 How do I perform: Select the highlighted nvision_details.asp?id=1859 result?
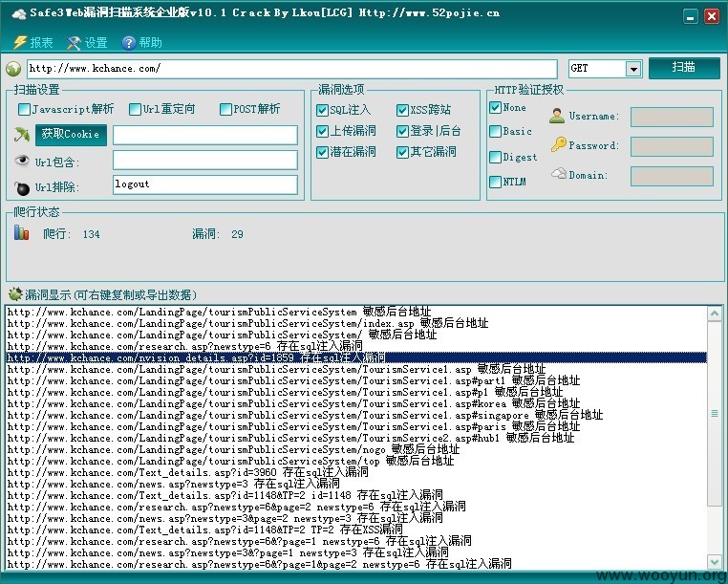(356, 357)
